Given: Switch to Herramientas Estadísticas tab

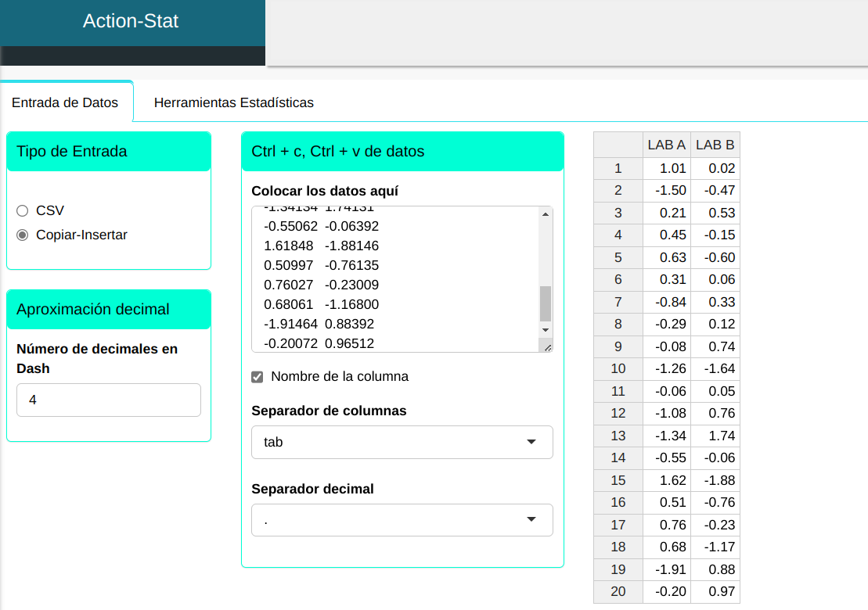Looking at the screenshot, I should click(x=233, y=102).
